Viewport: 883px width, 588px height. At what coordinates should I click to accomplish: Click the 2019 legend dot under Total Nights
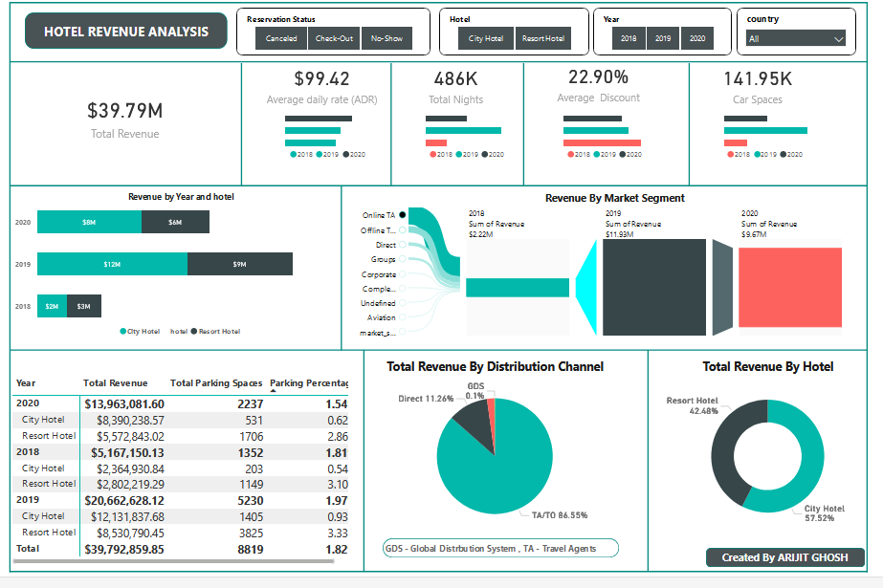[460, 154]
